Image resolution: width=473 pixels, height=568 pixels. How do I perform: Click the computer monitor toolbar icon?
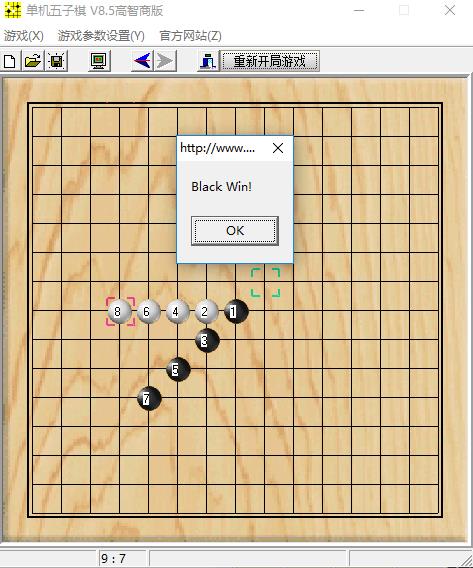pyautogui.click(x=99, y=61)
